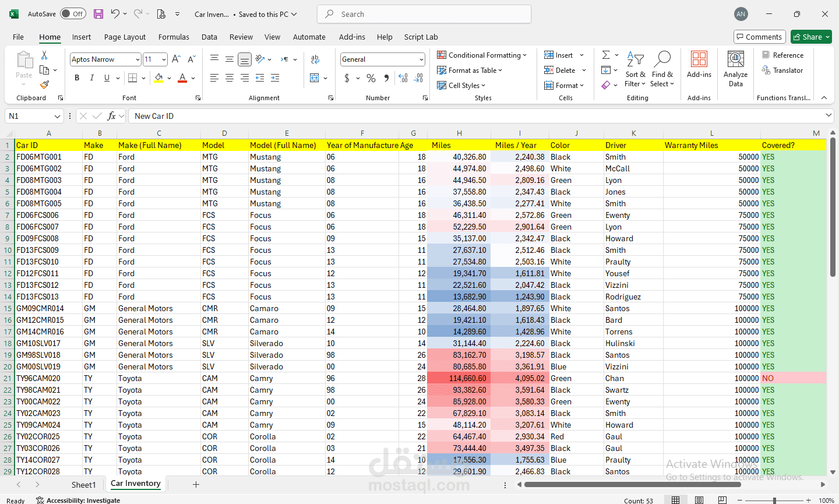Screen dimensions: 839x504
Task: Click the zoom slider in status bar
Action: click(774, 500)
